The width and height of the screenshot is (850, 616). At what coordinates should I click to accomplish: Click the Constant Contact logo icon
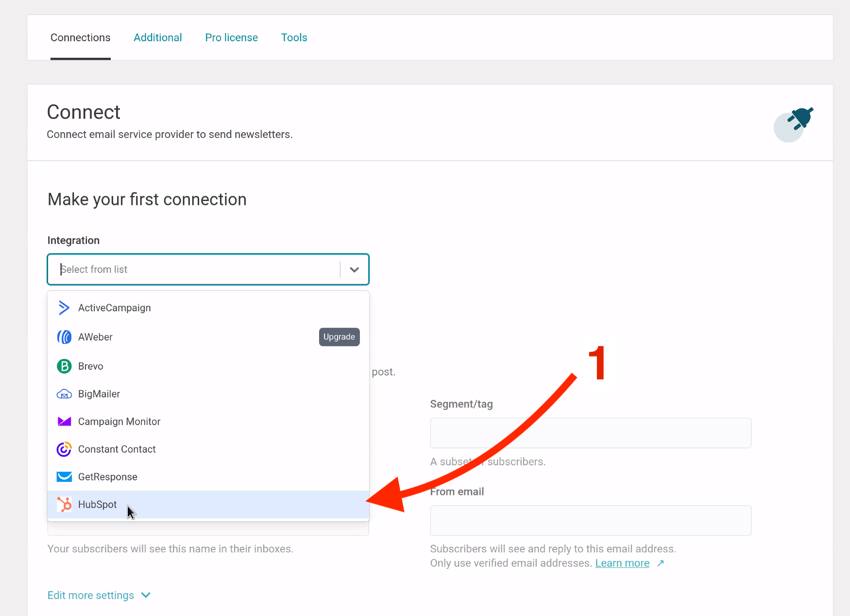pyautogui.click(x=64, y=449)
